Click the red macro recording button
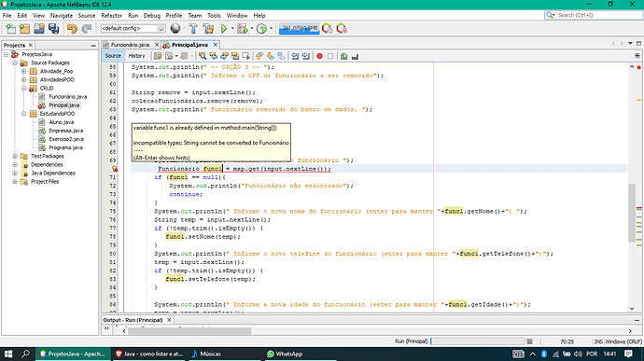 pyautogui.click(x=319, y=56)
